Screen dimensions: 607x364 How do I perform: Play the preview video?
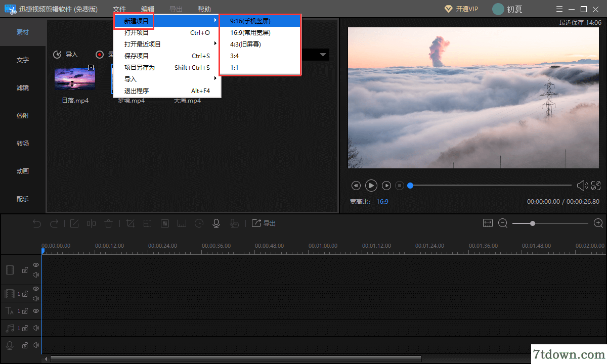tap(371, 186)
